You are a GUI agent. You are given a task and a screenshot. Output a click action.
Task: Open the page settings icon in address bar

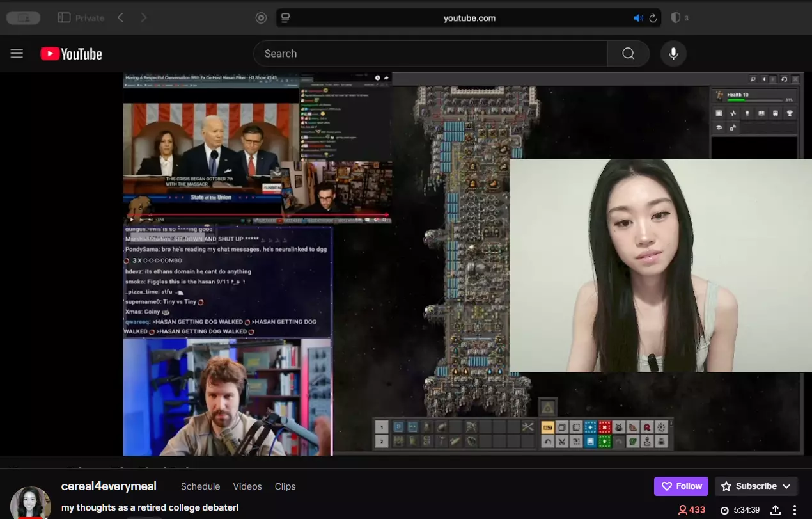[285, 18]
